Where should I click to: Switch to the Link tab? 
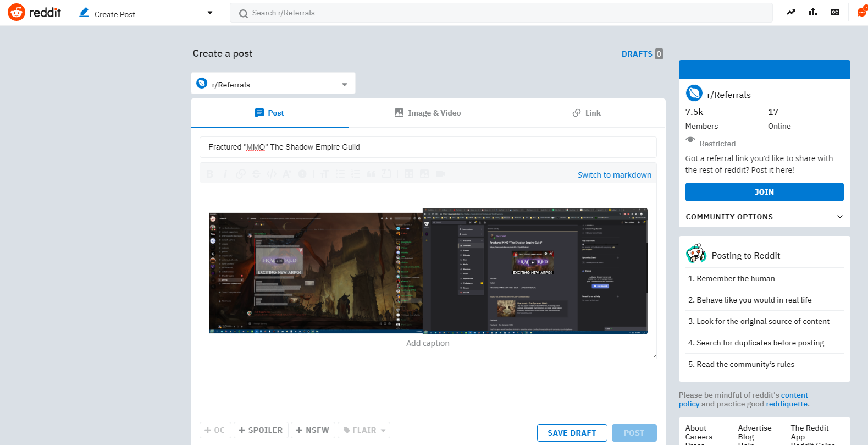(x=586, y=113)
